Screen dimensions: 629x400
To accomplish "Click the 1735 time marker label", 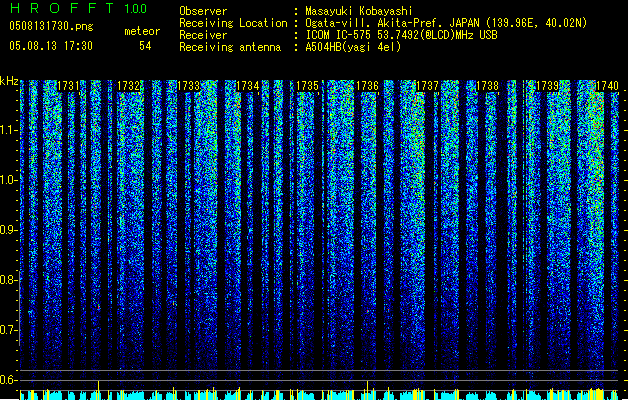I will click(x=308, y=86).
